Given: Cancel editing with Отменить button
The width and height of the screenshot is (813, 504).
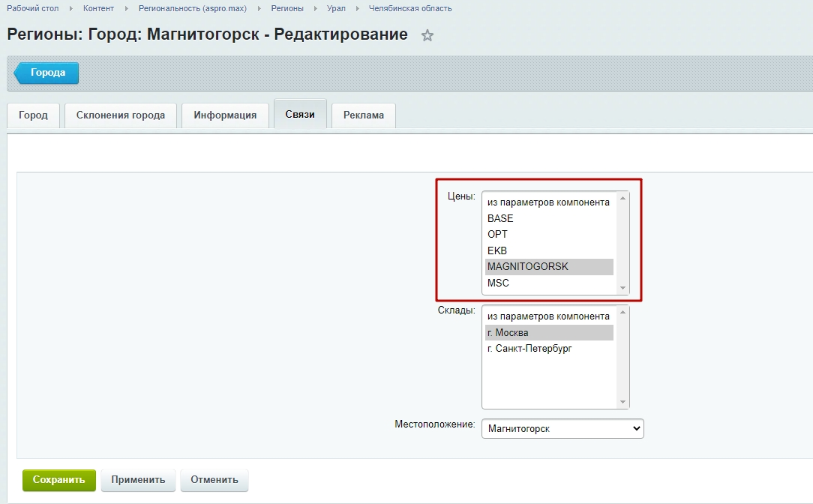Looking at the screenshot, I should point(214,480).
